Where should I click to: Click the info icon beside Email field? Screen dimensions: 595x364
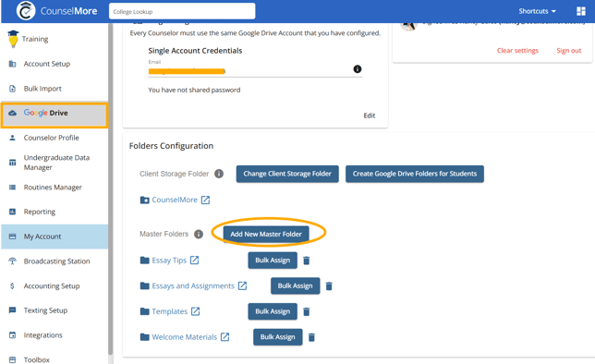357,69
